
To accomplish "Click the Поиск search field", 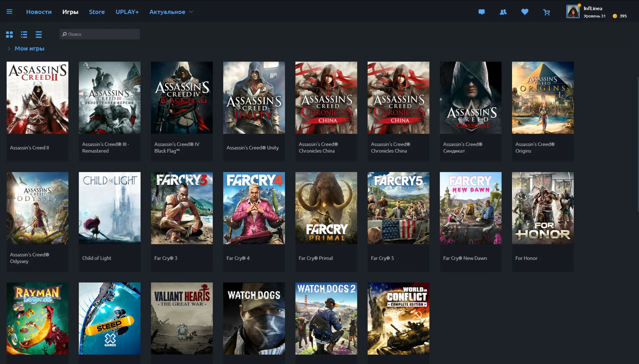I will [99, 34].
